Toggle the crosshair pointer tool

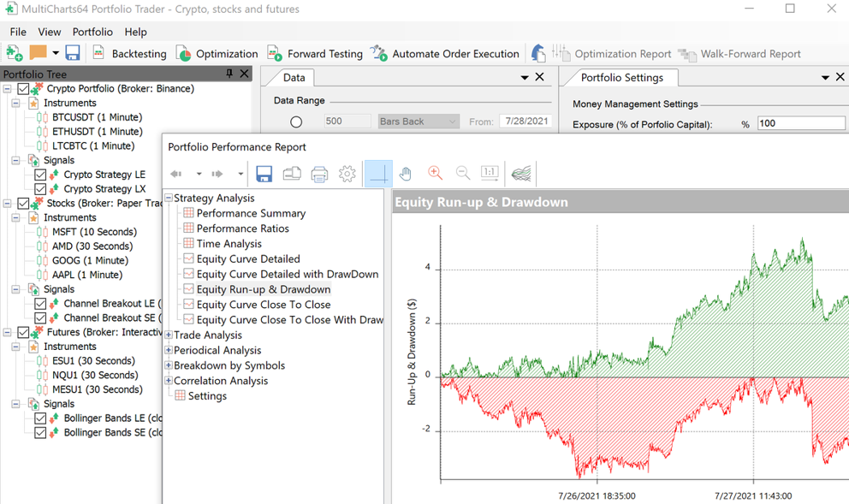[x=378, y=174]
